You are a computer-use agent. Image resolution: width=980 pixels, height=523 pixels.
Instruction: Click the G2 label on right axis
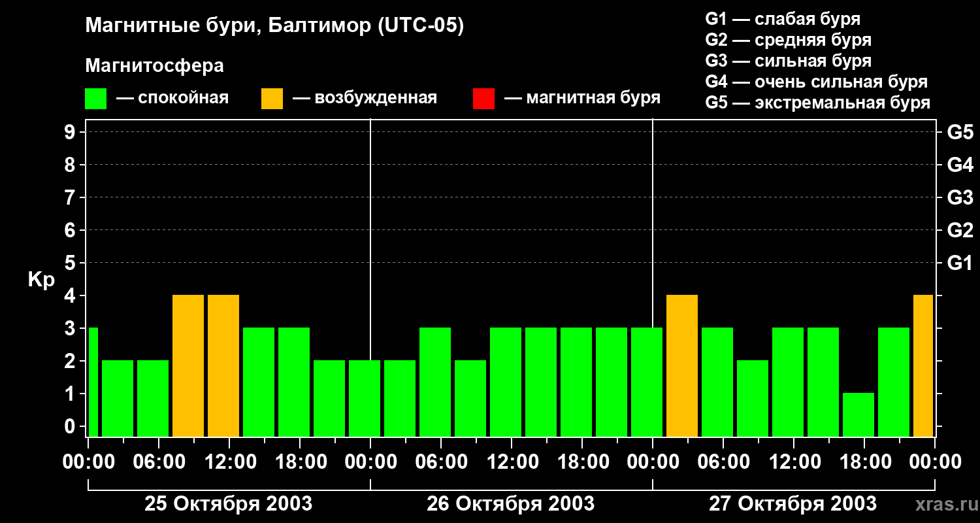tap(960, 231)
